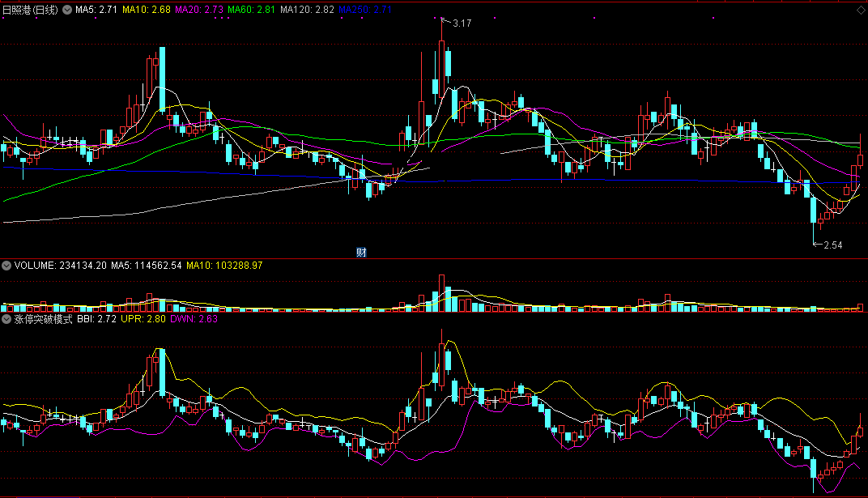The width and height of the screenshot is (868, 498).
Task: Click the 2.54 low price annotation
Action: (832, 245)
